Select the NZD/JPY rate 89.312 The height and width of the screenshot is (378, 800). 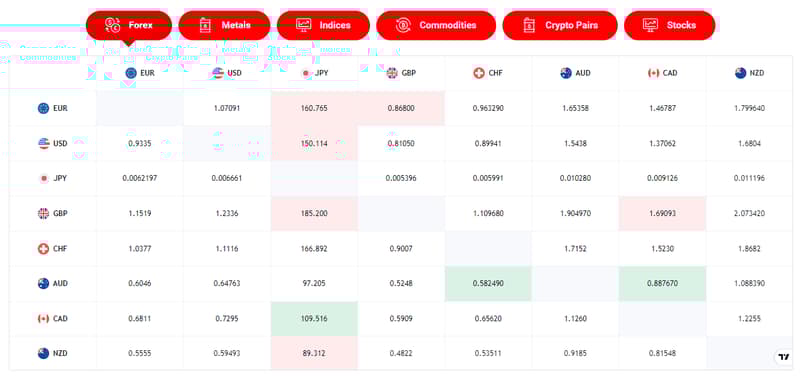pyautogui.click(x=314, y=354)
